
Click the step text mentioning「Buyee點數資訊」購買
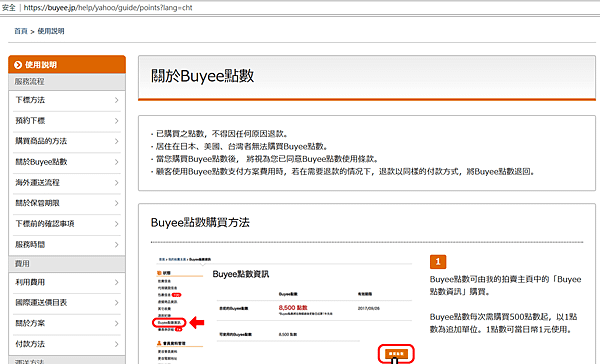point(505,285)
